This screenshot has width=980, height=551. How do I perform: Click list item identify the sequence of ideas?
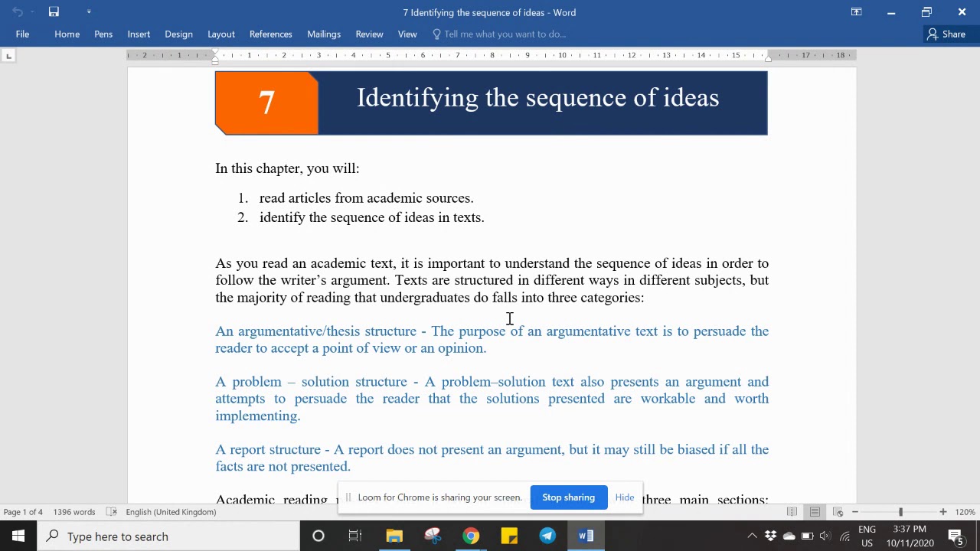[371, 217]
